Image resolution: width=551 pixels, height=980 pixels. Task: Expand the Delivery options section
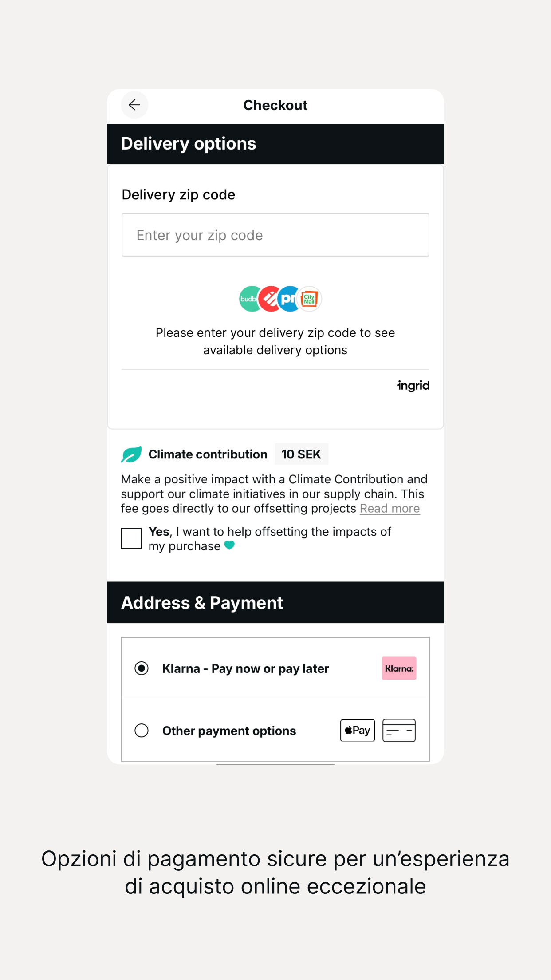[x=275, y=143]
